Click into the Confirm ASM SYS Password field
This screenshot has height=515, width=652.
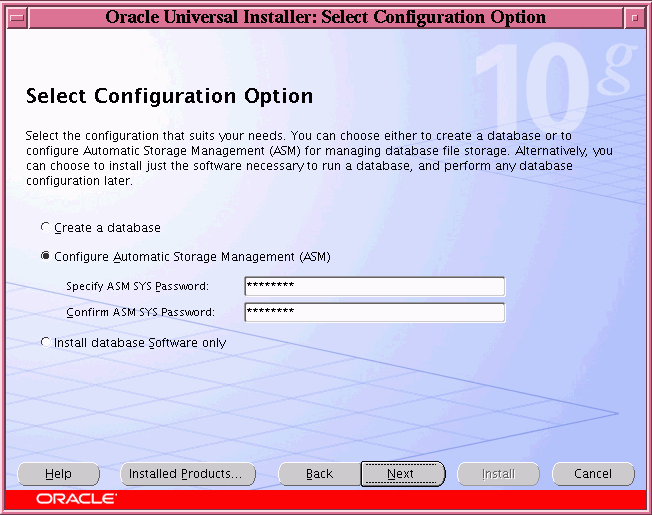[x=374, y=313]
